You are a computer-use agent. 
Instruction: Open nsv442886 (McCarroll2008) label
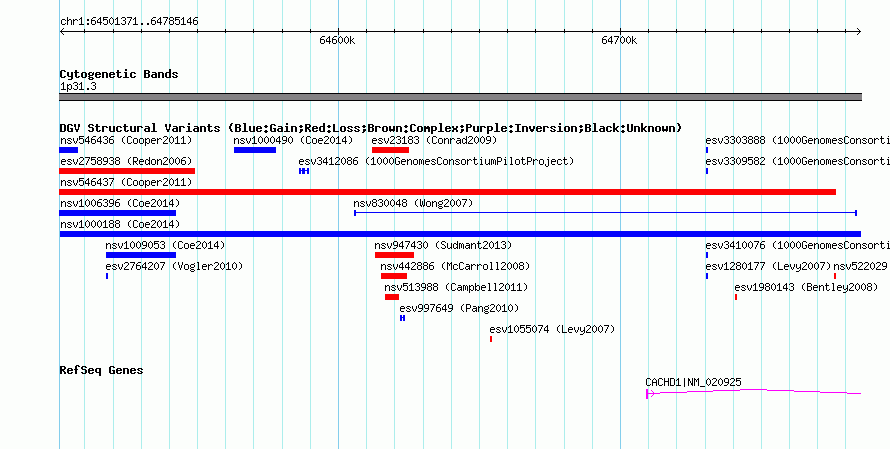(x=455, y=266)
